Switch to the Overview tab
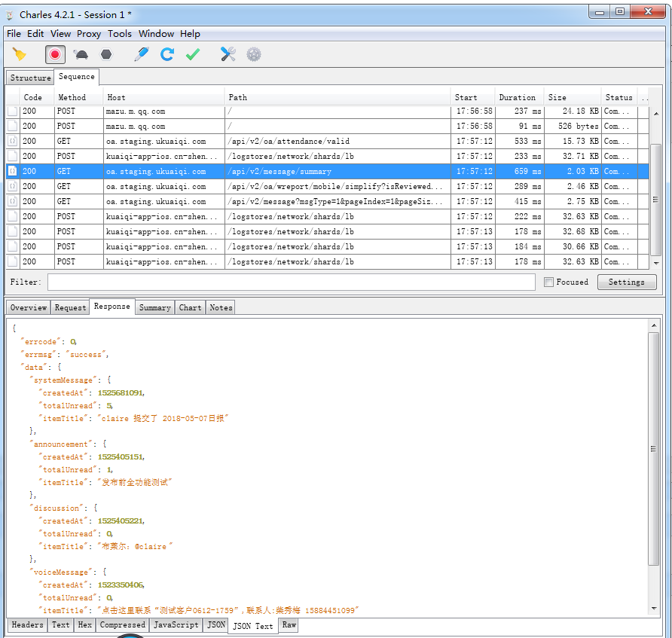The image size is (672, 638). tap(29, 307)
